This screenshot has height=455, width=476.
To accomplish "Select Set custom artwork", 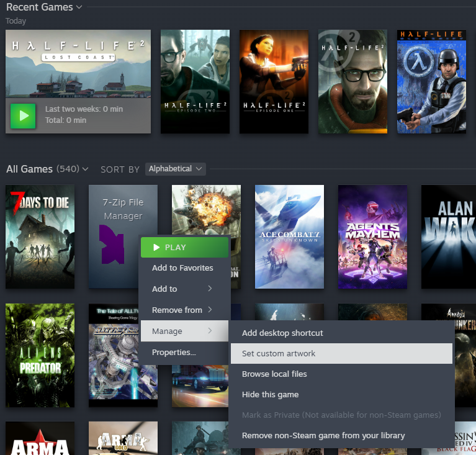I will click(341, 354).
